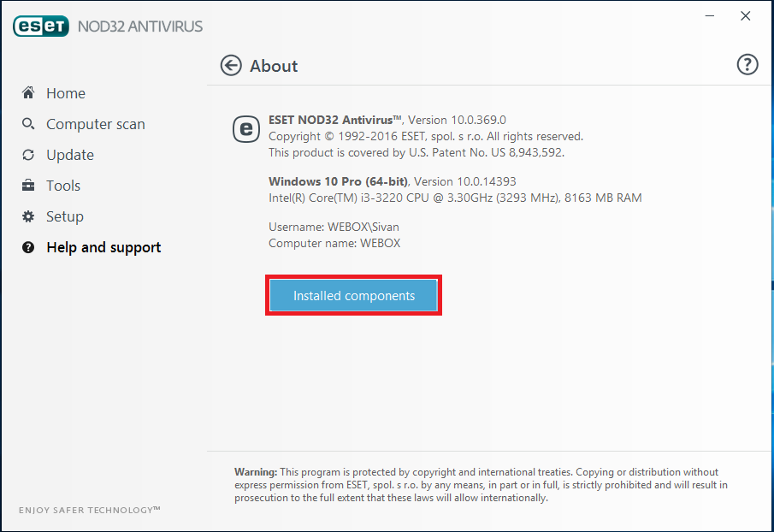Viewport: 774px width, 532px height.
Task: Click the Computer scan magnifier icon
Action: 28,124
